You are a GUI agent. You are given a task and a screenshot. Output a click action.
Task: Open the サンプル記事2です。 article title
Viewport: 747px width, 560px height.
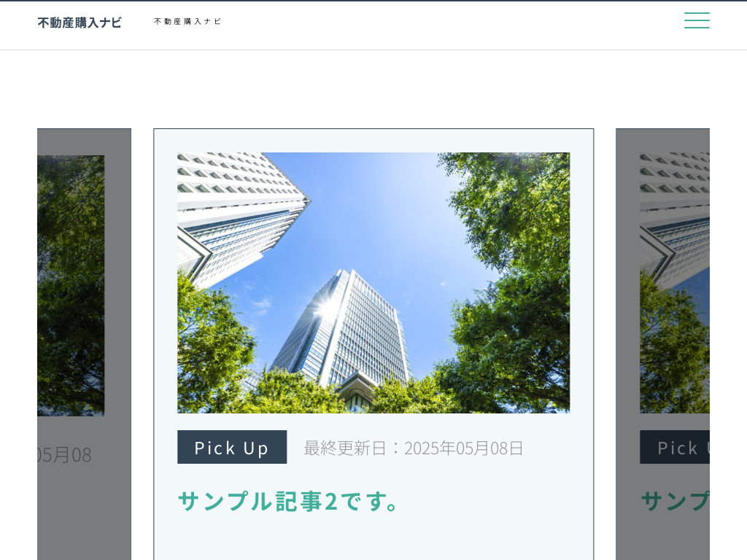click(x=288, y=501)
